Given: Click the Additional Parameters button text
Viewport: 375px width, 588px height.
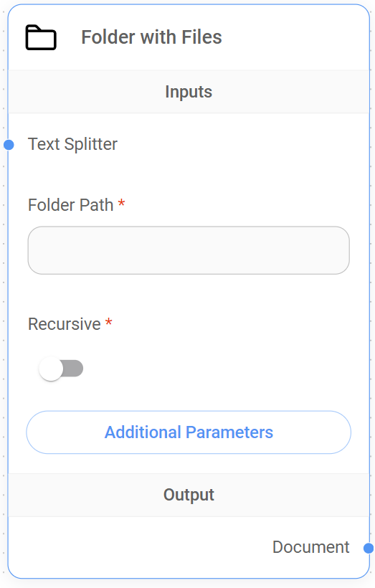Looking at the screenshot, I should 189,432.
